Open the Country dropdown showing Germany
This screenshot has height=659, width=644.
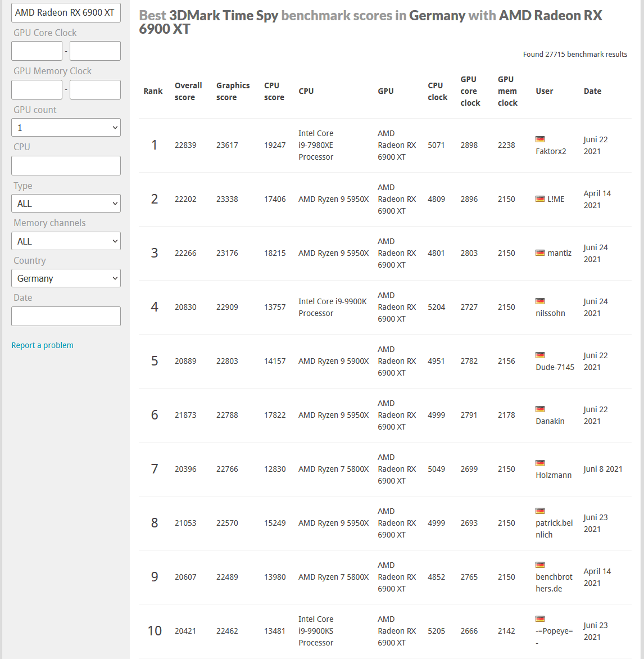66,278
